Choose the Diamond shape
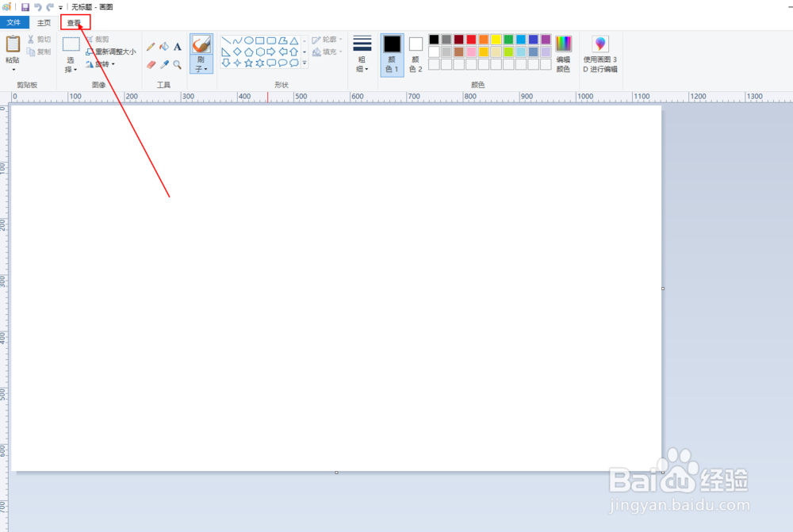Screen dimensions: 793x532 tap(237, 52)
